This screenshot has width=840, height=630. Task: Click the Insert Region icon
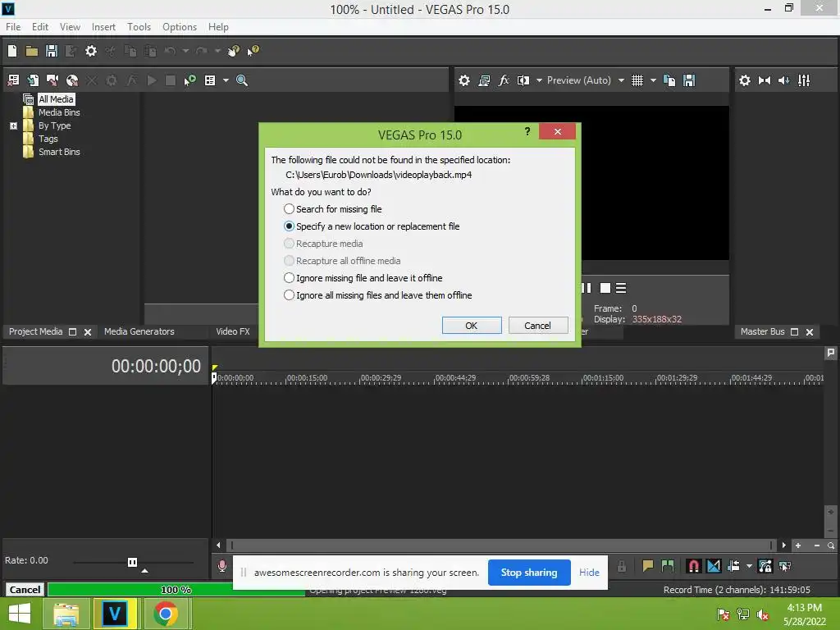(x=668, y=566)
